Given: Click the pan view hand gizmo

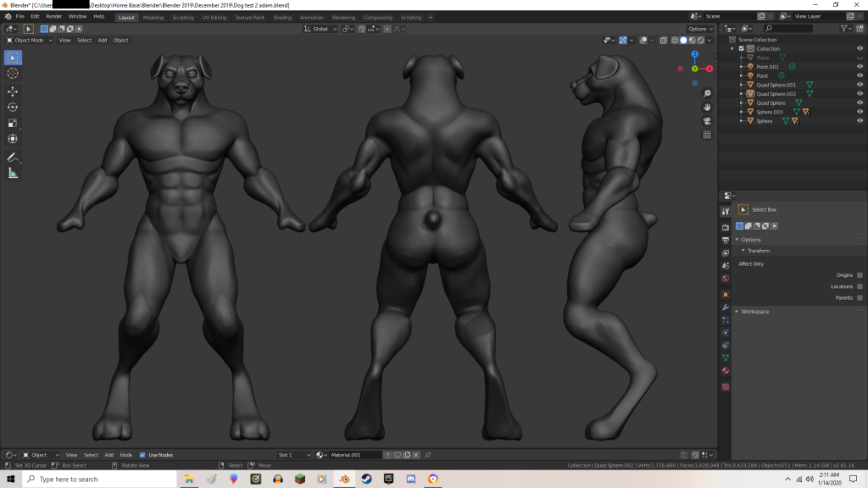Looking at the screenshot, I should (x=707, y=108).
